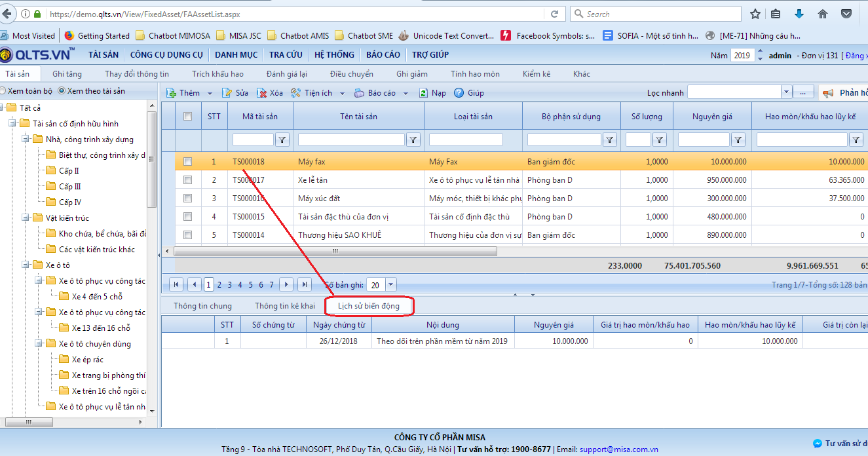868x456 pixels.
Task: Reload the browser page
Action: [554, 14]
